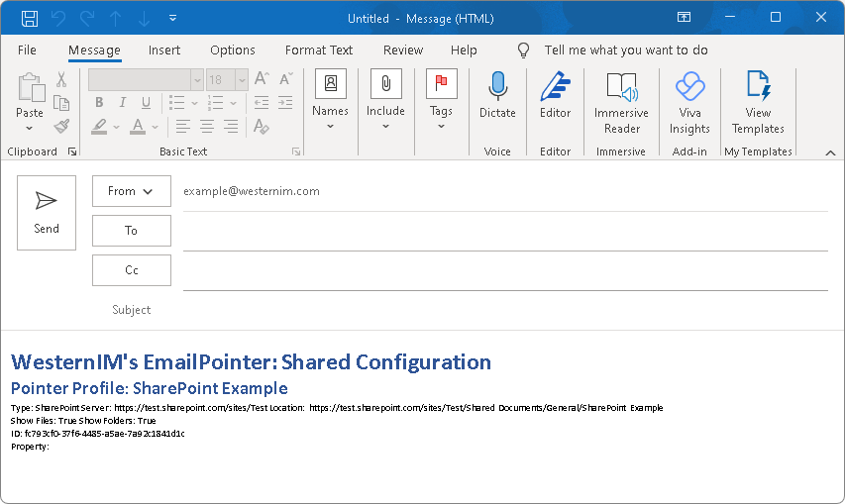Toggle Italic formatting
845x504 pixels.
tap(123, 103)
